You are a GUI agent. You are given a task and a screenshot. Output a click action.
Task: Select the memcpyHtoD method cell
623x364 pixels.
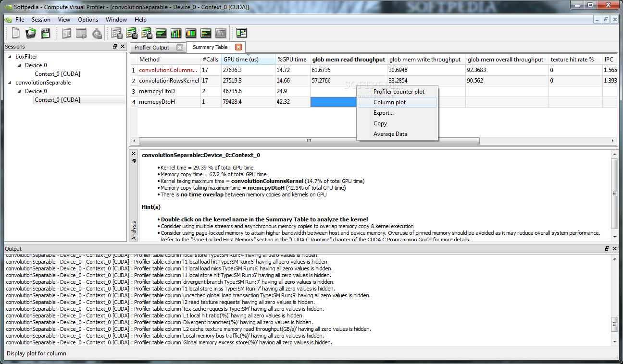coord(169,91)
